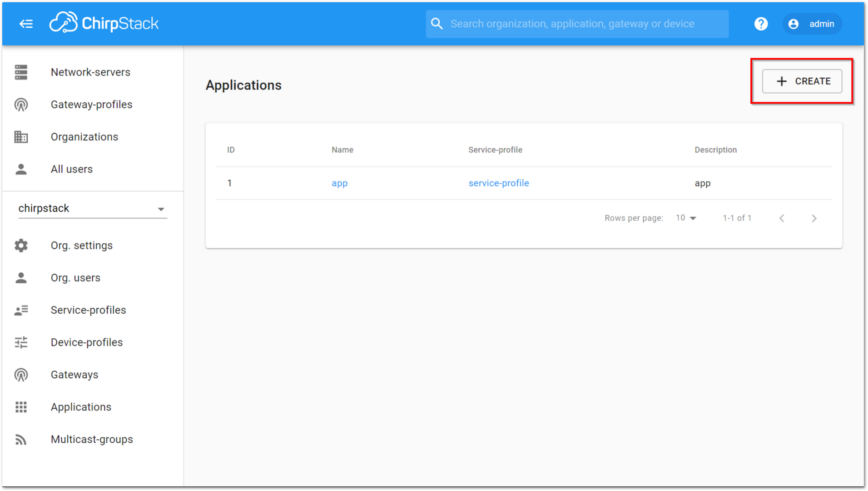Go to previous page chevron
This screenshot has height=491, width=868.
(x=781, y=218)
